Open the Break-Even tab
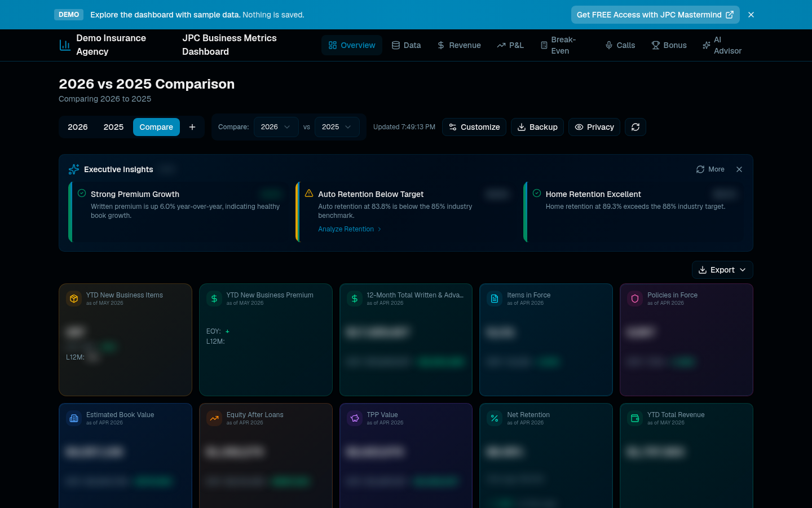This screenshot has width=812, height=508. pos(564,45)
